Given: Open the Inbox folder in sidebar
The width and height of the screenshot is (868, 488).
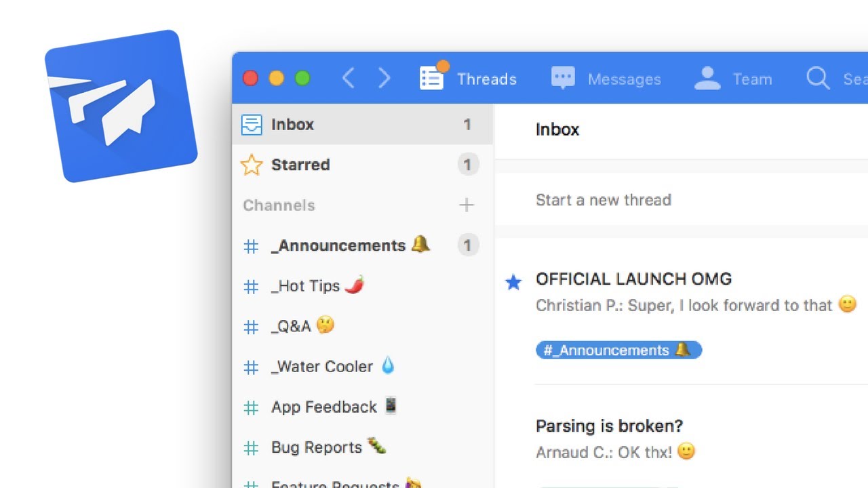Looking at the screenshot, I should (x=362, y=125).
